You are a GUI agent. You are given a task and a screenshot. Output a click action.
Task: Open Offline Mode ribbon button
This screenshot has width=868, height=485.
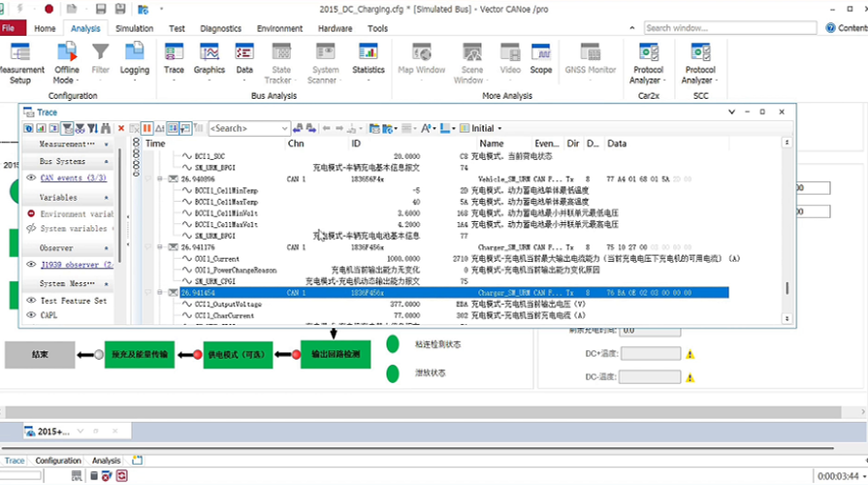coord(66,63)
